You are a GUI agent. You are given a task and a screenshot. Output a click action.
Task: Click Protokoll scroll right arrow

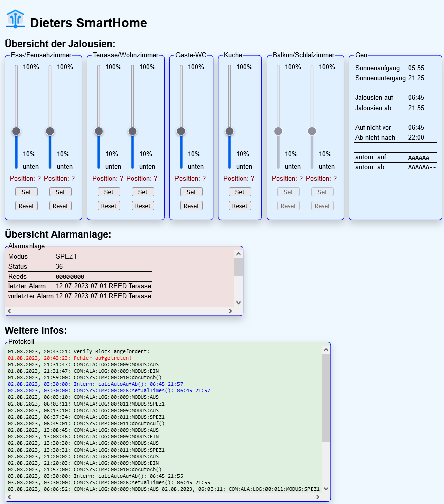coord(318,497)
